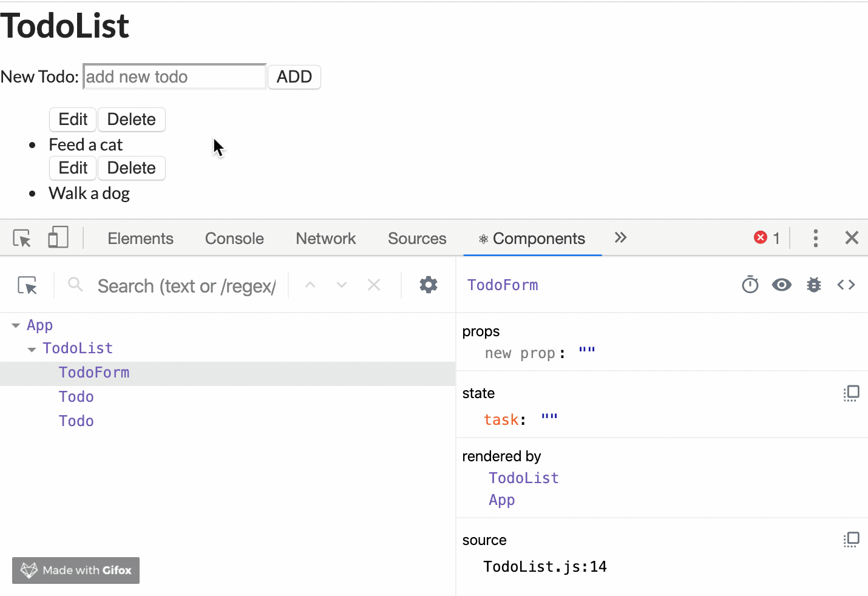868x596 pixels.
Task: Open Components panel settings gear
Action: point(429,284)
